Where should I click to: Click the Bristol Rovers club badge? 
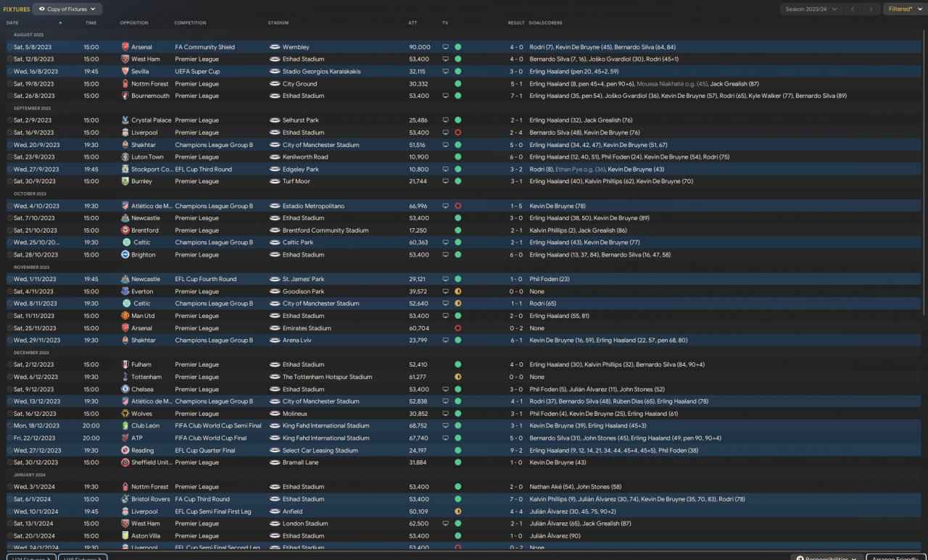(x=125, y=499)
